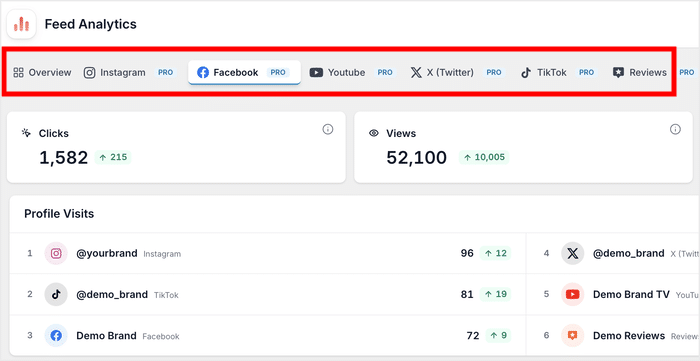This screenshot has width=700, height=361.
Task: Click the Views card label
Action: tap(401, 133)
